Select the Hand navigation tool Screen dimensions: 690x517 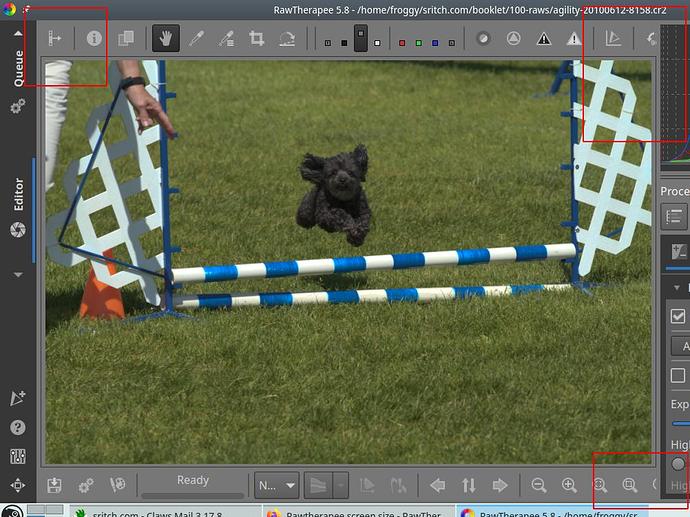[165, 38]
